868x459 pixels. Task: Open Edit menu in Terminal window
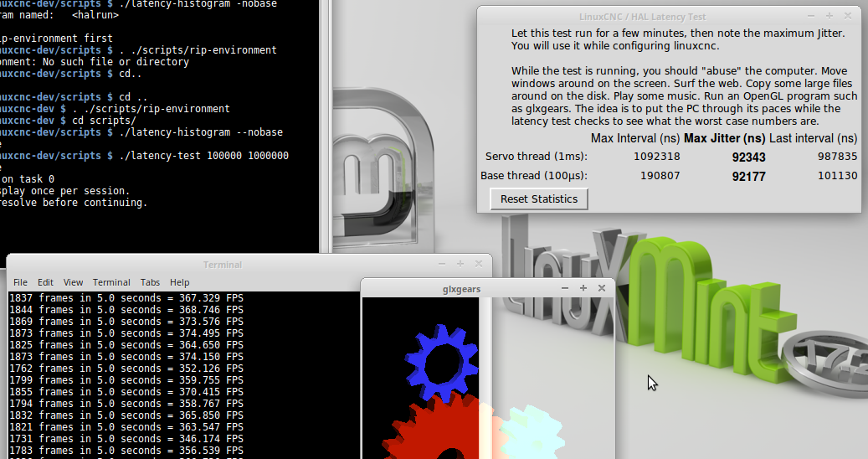click(x=45, y=282)
